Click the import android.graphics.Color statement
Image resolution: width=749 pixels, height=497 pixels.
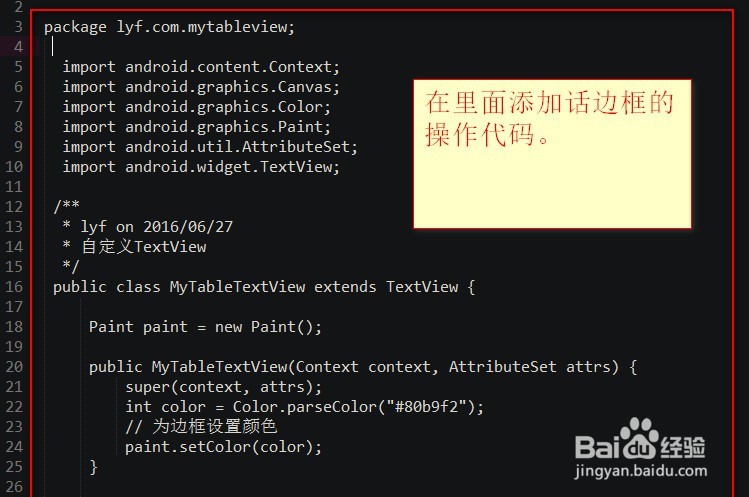pos(196,107)
